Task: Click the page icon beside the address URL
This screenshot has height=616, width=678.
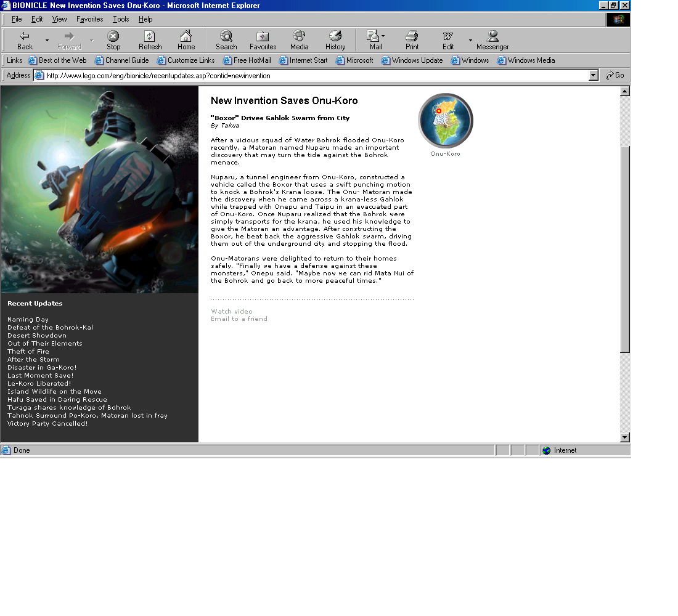Action: coord(39,75)
